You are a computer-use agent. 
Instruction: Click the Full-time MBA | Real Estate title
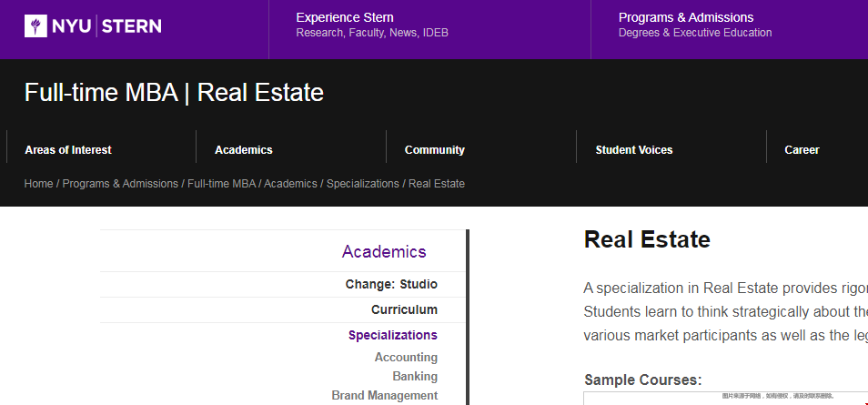point(174,93)
